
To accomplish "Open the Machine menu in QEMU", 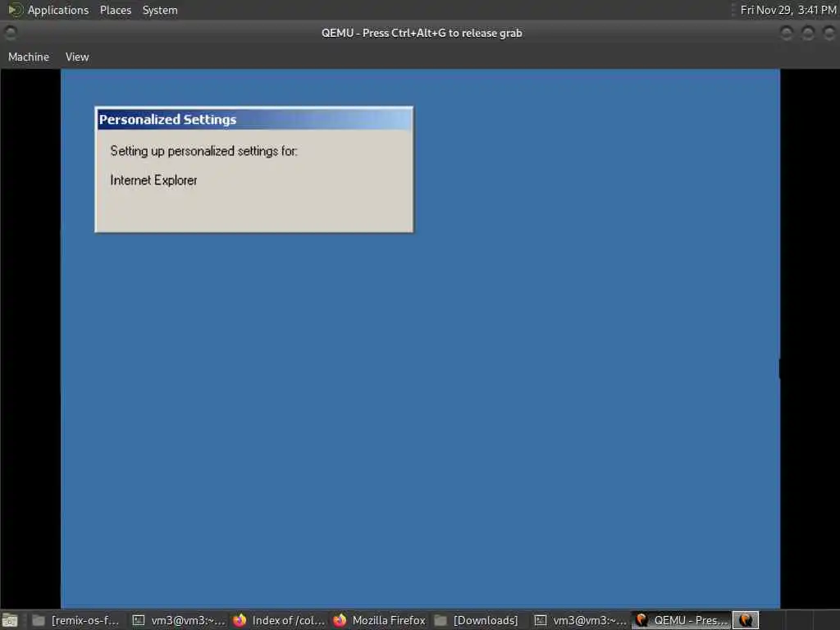I will pyautogui.click(x=29, y=57).
